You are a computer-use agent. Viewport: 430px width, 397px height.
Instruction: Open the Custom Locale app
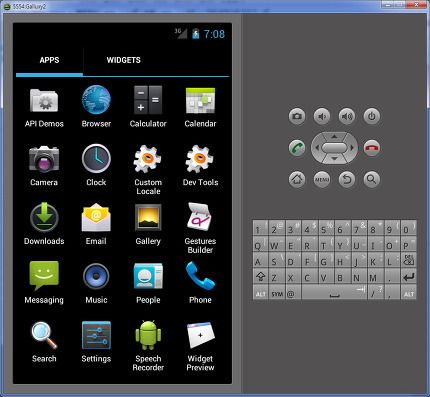pos(148,170)
